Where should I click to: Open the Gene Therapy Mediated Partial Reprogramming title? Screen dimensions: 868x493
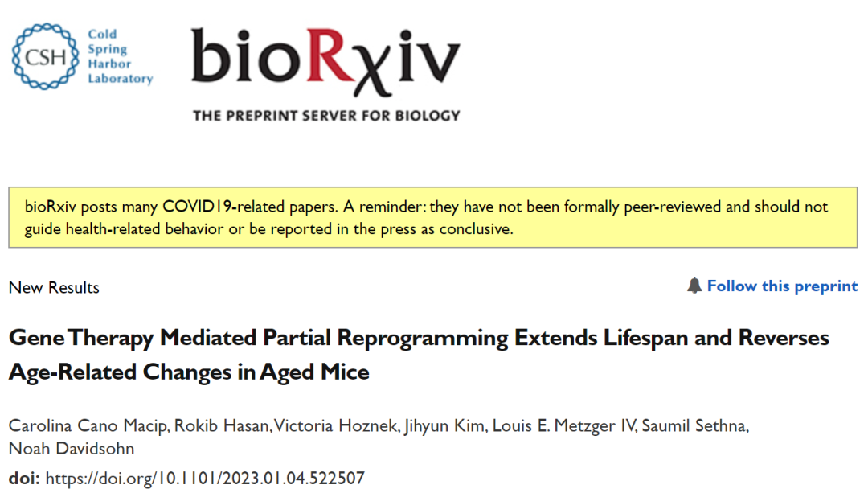click(419, 355)
